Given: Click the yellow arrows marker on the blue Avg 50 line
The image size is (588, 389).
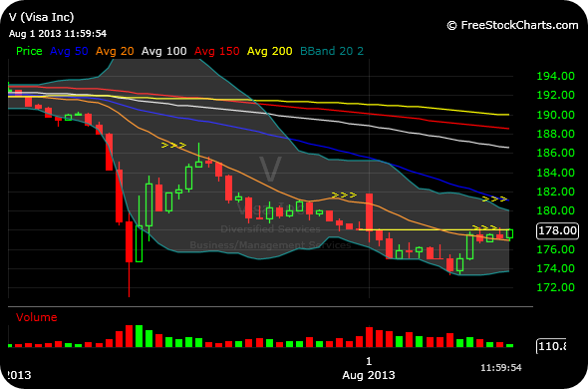Looking at the screenshot, I should 494,199.
